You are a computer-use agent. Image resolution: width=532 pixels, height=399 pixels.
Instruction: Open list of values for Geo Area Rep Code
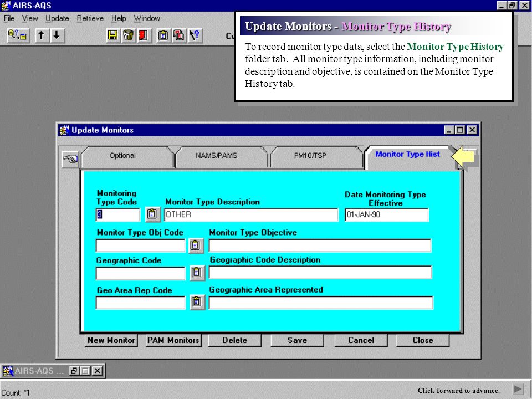(196, 302)
